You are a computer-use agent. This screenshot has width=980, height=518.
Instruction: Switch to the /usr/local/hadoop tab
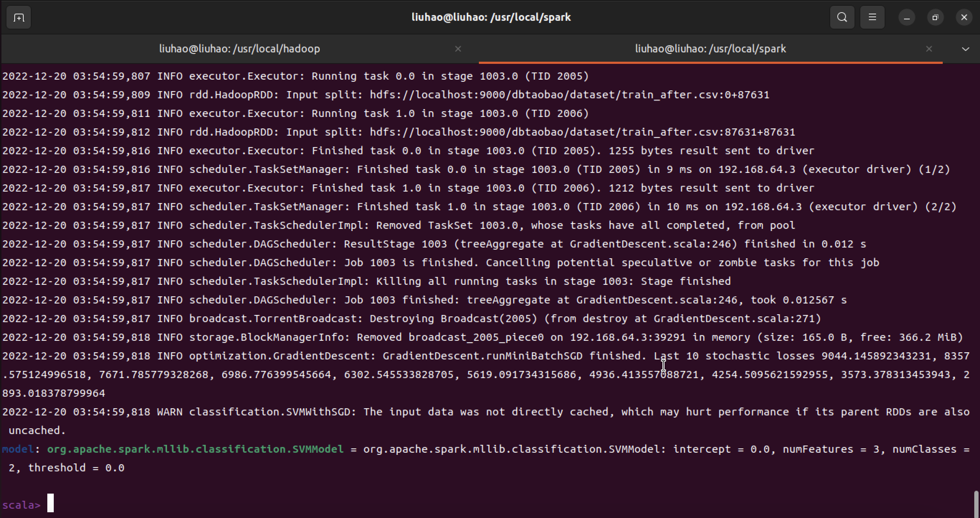tap(239, 49)
